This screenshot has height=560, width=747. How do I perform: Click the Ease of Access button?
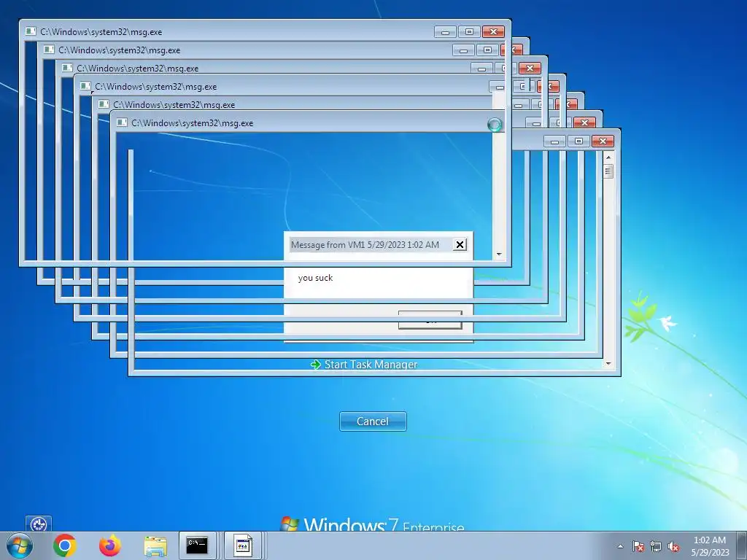(39, 524)
